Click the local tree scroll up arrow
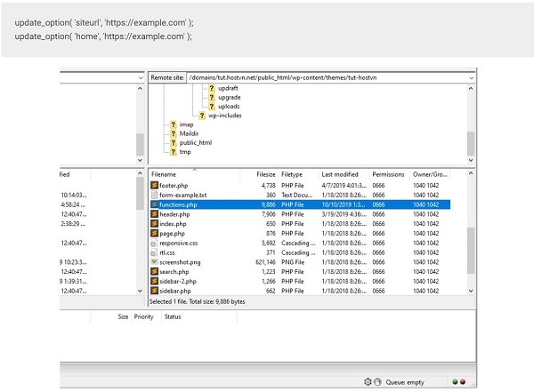Image resolution: width=534 pixels, height=392 pixels. (140, 89)
